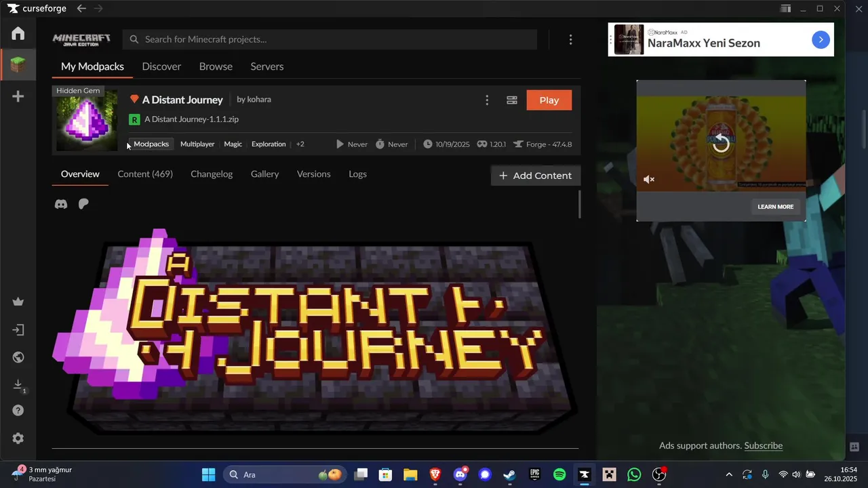Image resolution: width=868 pixels, height=488 pixels.
Task: Open the A Distant Journey modpack options dots
Action: click(x=486, y=100)
